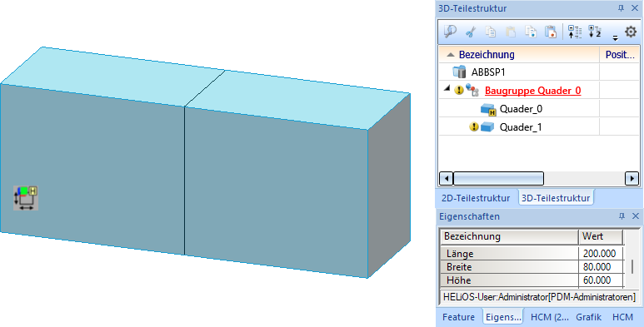Click the Posit... column header
The image size is (644, 327).
point(619,54)
